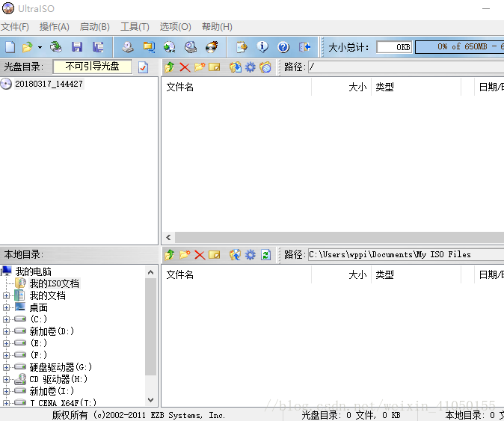Click the red X delete icon in local toolbar
Screen dimensions: 504x421
click(200, 255)
